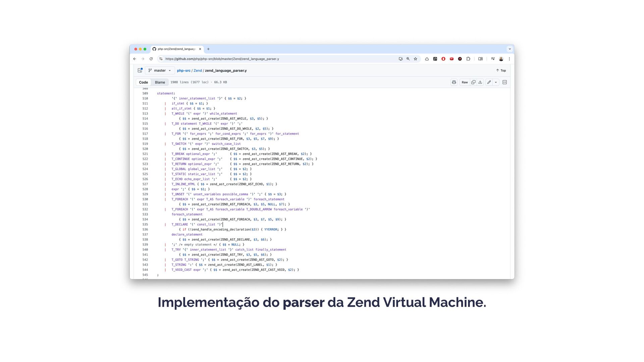
Task: Open Chrome three-dot menu
Action: [x=509, y=59]
